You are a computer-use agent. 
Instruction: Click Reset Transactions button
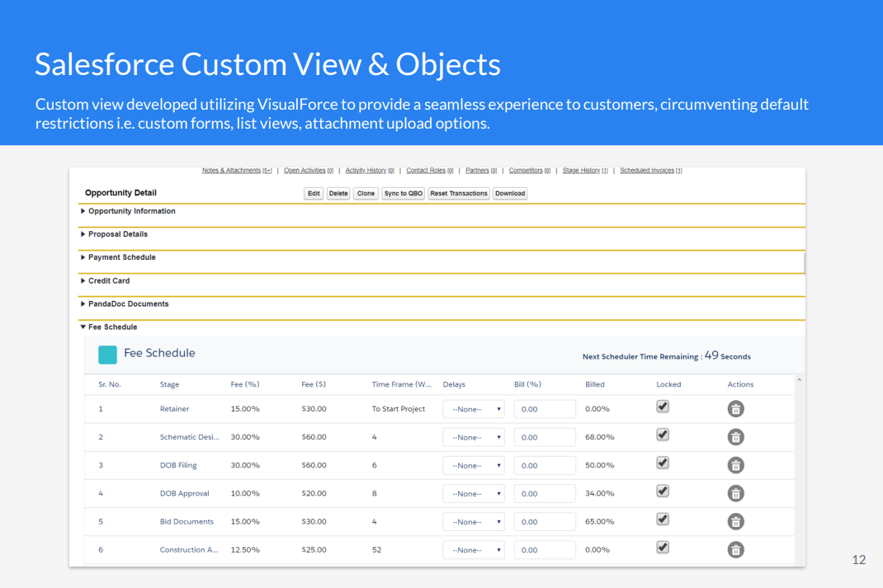click(x=458, y=194)
